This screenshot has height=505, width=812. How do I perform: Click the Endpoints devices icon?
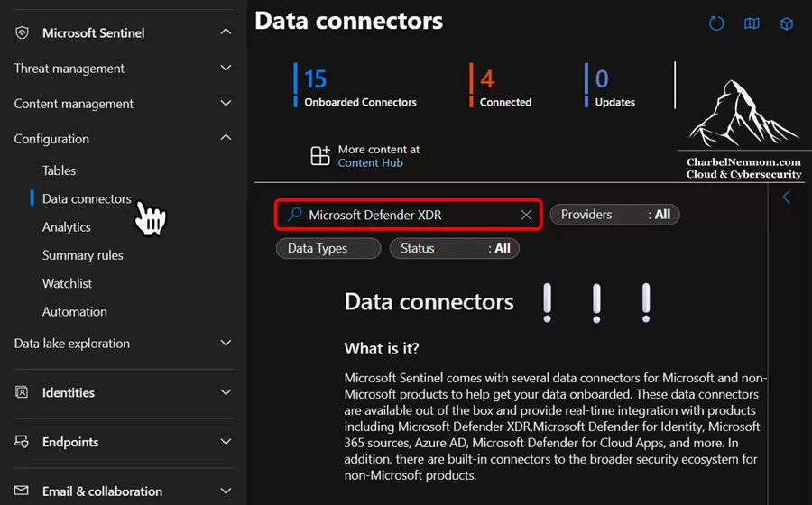pos(22,441)
